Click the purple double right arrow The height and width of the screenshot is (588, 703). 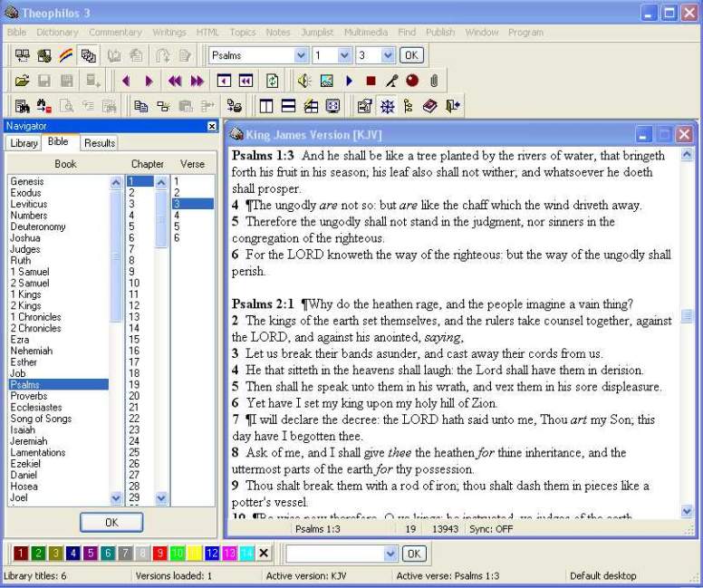pos(197,81)
